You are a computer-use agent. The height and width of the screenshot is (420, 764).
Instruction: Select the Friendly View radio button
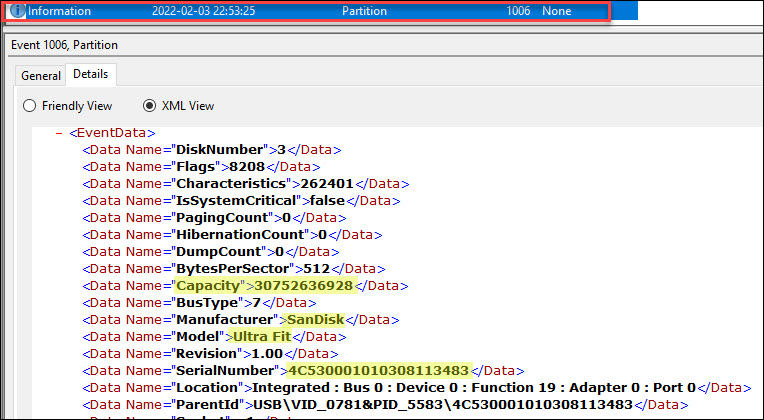pos(29,106)
